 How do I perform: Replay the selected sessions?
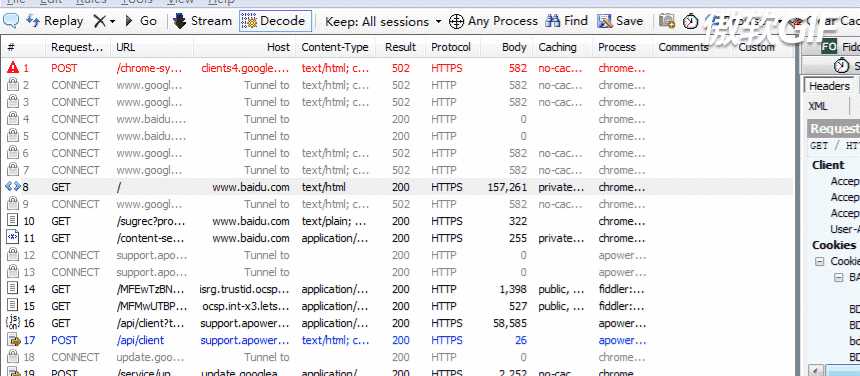(55, 21)
